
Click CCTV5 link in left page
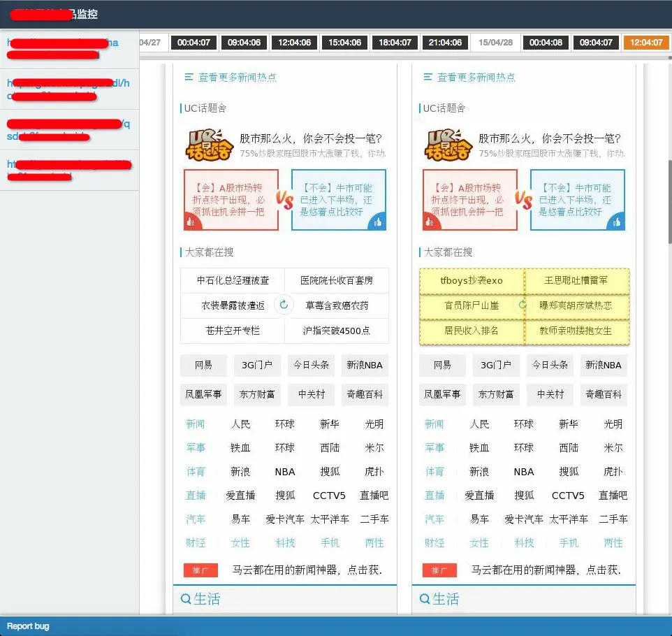pyautogui.click(x=329, y=496)
